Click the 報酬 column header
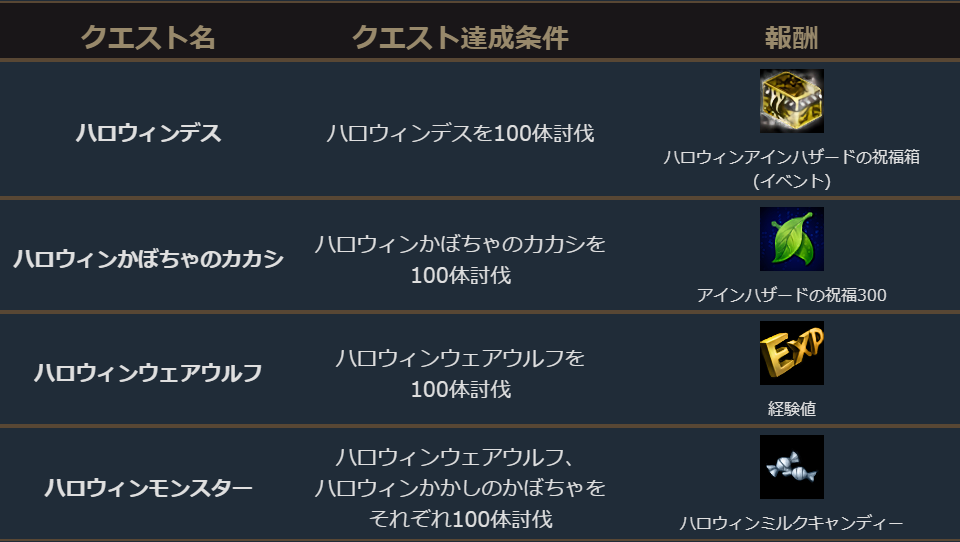The image size is (960, 542). coord(791,38)
